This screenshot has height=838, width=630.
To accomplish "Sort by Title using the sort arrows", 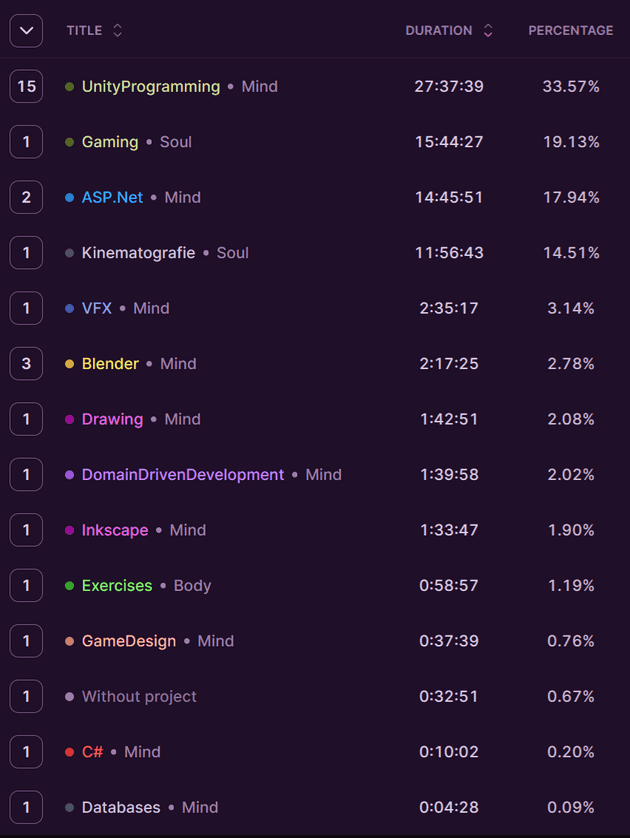I will pyautogui.click(x=118, y=30).
